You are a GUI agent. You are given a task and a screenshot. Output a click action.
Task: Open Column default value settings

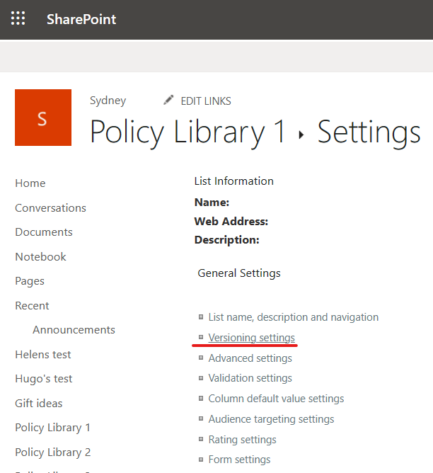pyautogui.click(x=276, y=398)
